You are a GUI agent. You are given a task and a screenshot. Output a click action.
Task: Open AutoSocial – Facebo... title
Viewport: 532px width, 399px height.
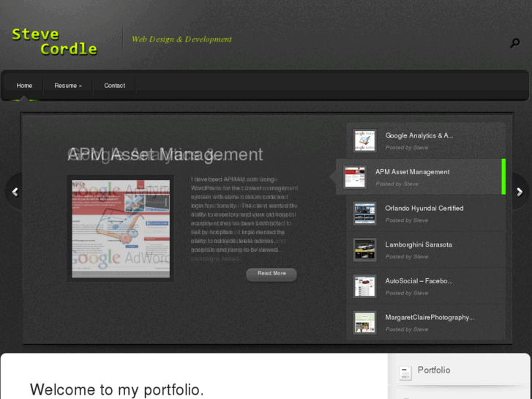[x=419, y=281]
